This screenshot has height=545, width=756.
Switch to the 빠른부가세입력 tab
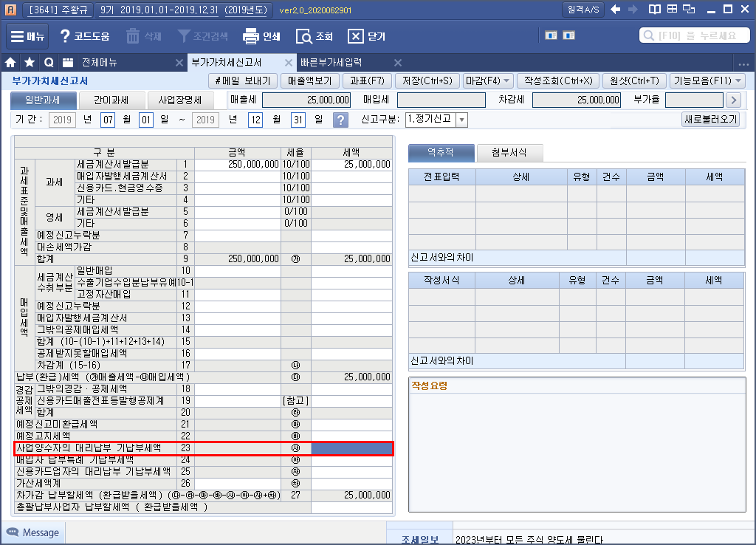click(x=331, y=63)
